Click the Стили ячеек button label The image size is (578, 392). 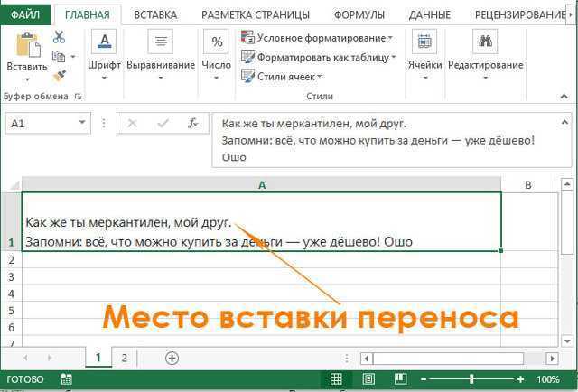click(x=286, y=77)
